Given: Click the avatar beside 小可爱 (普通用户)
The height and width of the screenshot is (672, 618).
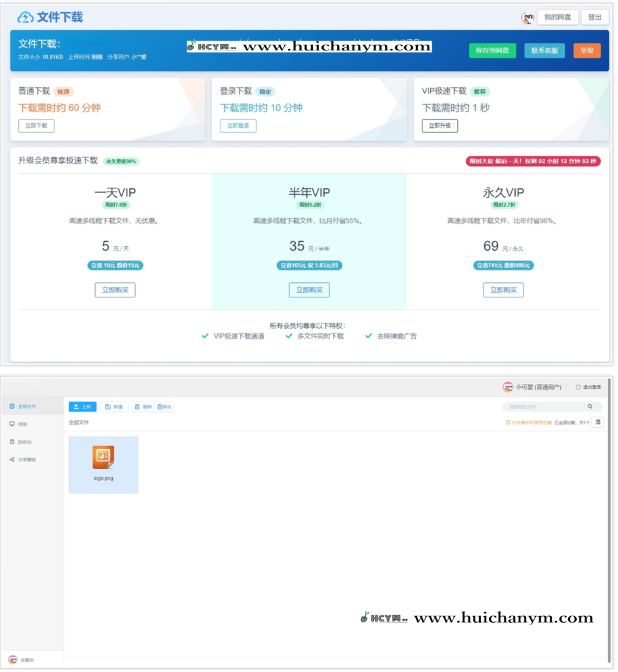Looking at the screenshot, I should (508, 387).
